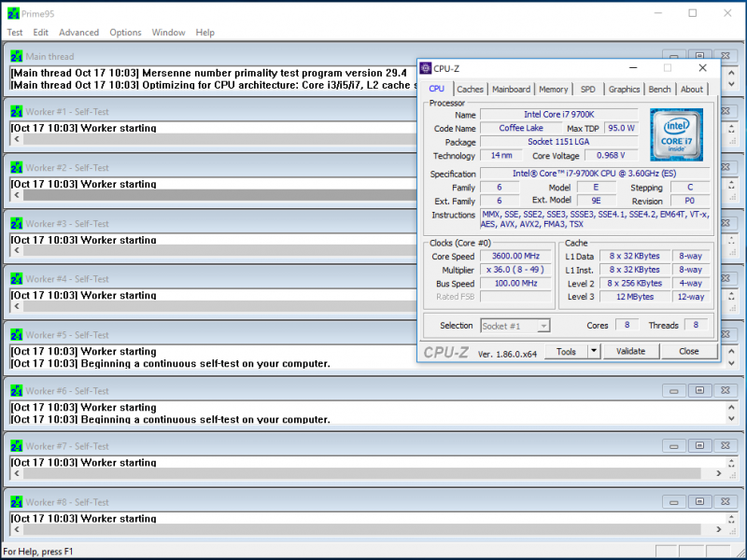This screenshot has width=747, height=560.
Task: Click the Close button in CPU-Z
Action: (x=688, y=352)
